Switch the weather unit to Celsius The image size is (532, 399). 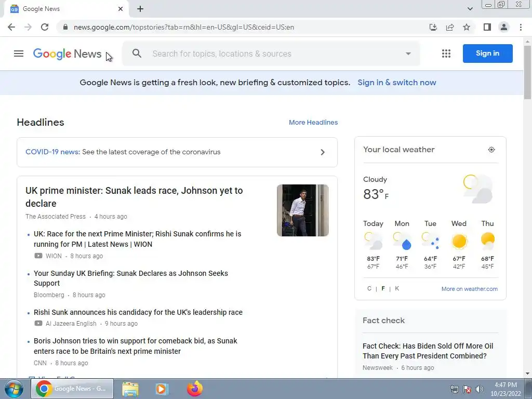tap(369, 288)
